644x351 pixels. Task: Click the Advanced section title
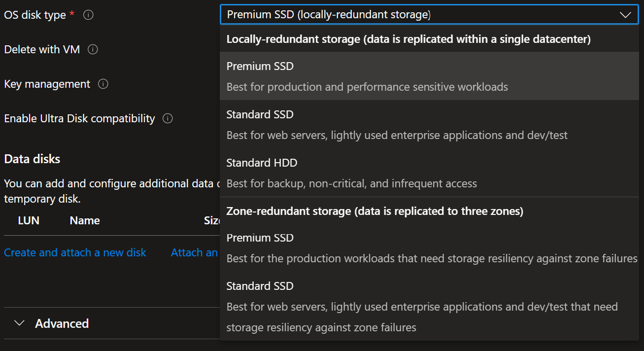(62, 323)
